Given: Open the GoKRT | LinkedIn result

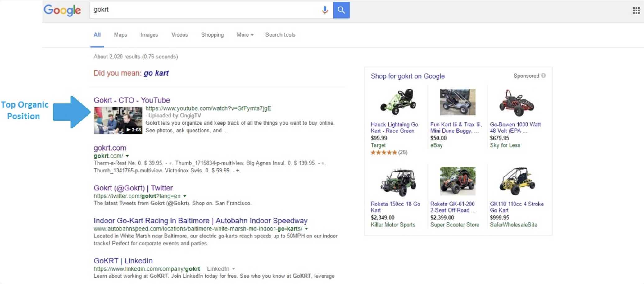Looking at the screenshot, I should (x=123, y=261).
